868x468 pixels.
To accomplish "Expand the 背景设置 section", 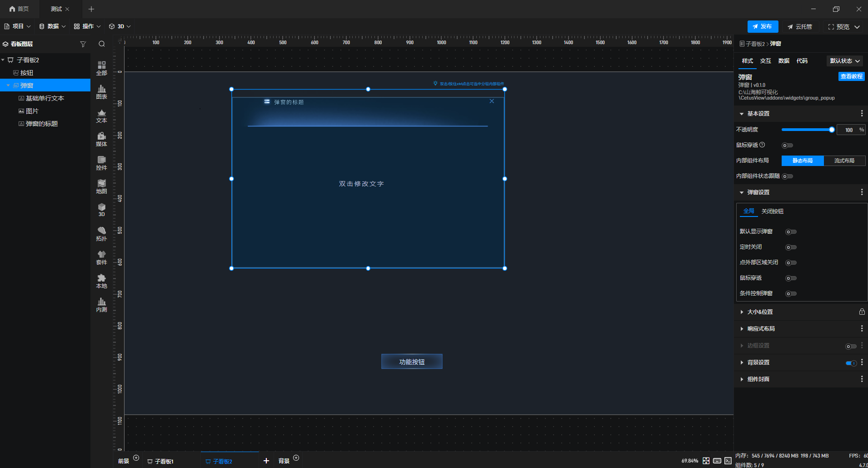I will tap(758, 362).
